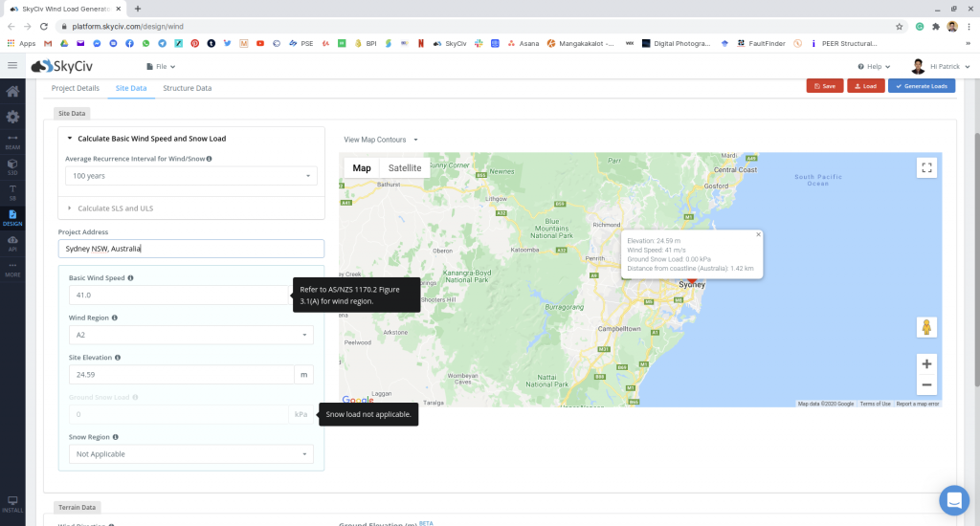Switch to the Structure Data tab

pos(187,88)
